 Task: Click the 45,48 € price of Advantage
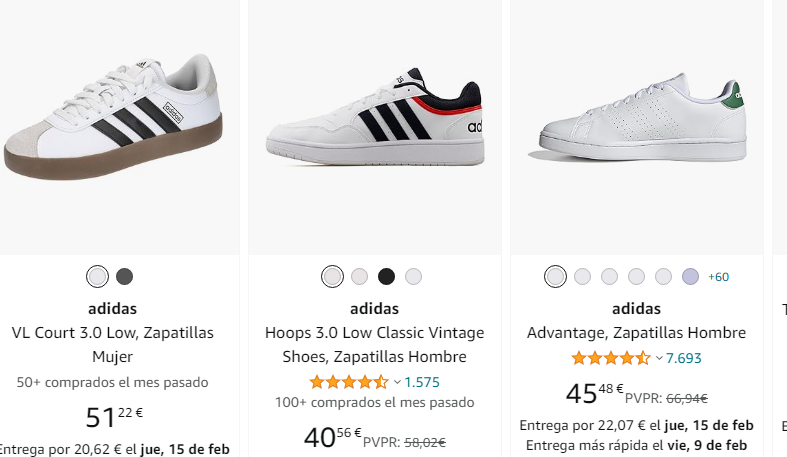595,393
